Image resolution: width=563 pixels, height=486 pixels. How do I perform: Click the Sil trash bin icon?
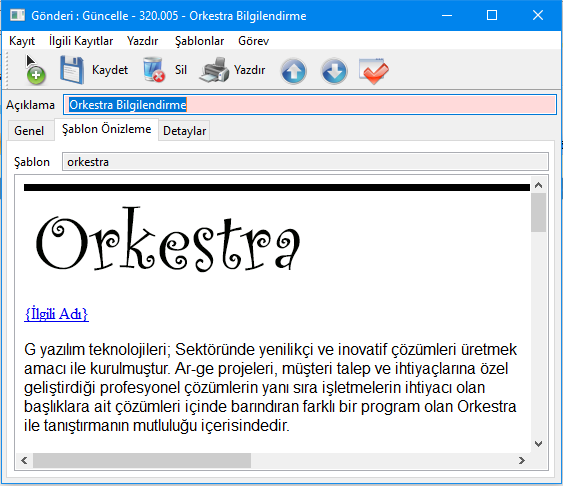click(x=154, y=70)
